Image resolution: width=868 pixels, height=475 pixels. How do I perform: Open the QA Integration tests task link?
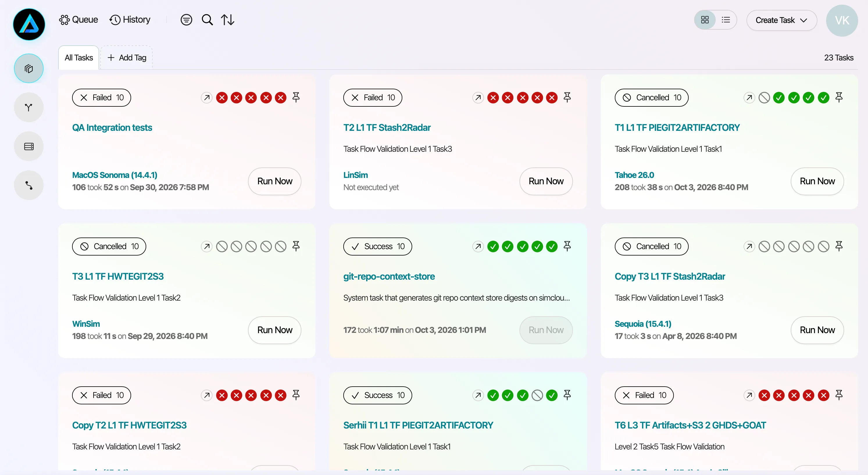(112, 128)
